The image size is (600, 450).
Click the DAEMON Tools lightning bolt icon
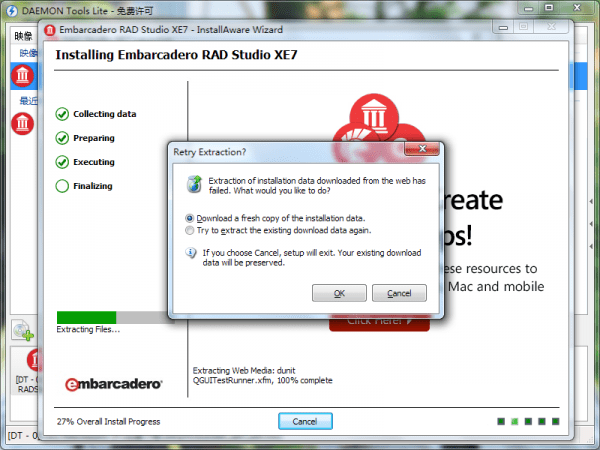click(x=12, y=11)
